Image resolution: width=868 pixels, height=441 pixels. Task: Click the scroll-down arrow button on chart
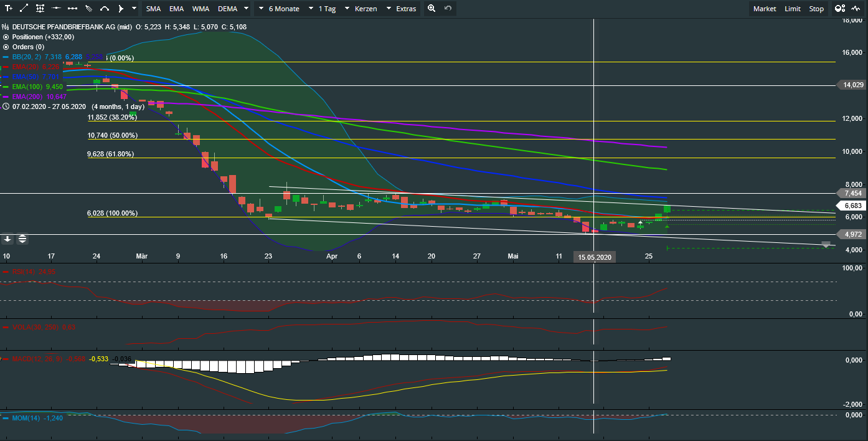tap(7, 239)
